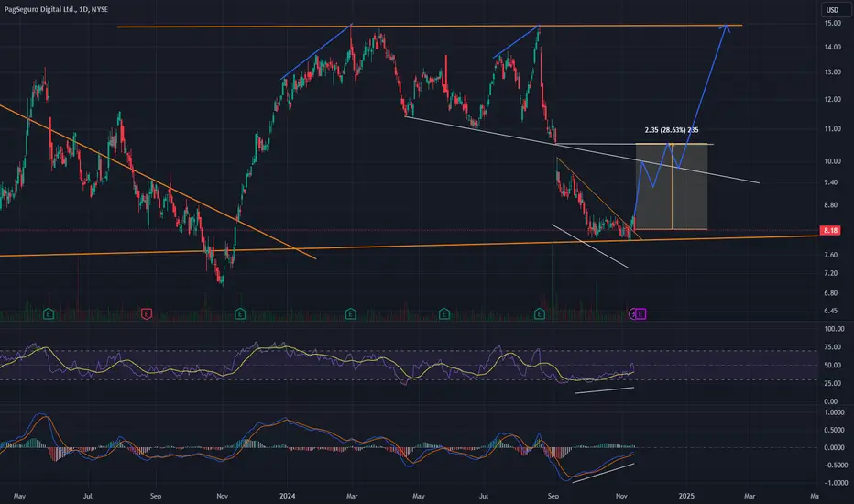This screenshot has width=854, height=504.
Task: Open the USD currency selector
Action: [x=833, y=10]
